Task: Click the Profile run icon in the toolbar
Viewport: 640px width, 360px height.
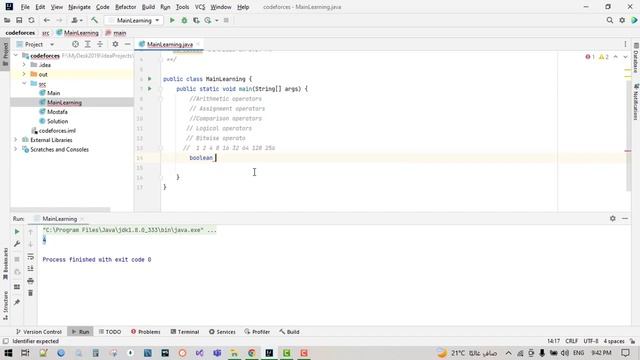Action: pos(208,20)
